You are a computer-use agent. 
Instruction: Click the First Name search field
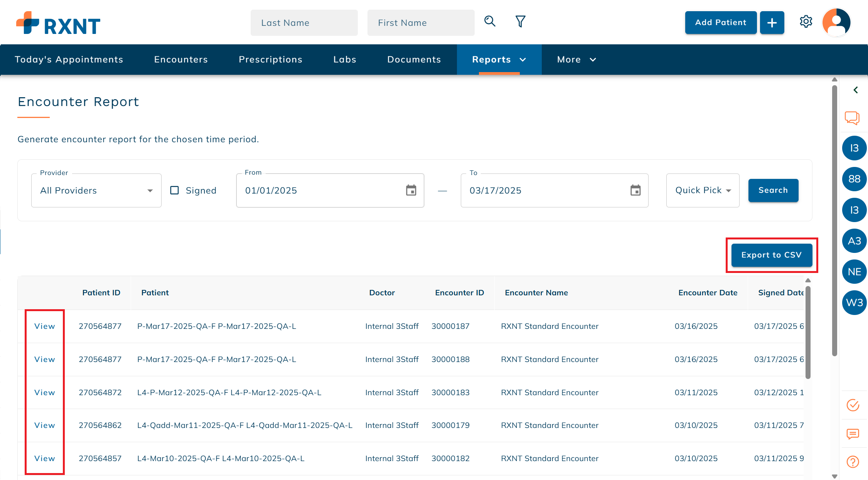[421, 23]
